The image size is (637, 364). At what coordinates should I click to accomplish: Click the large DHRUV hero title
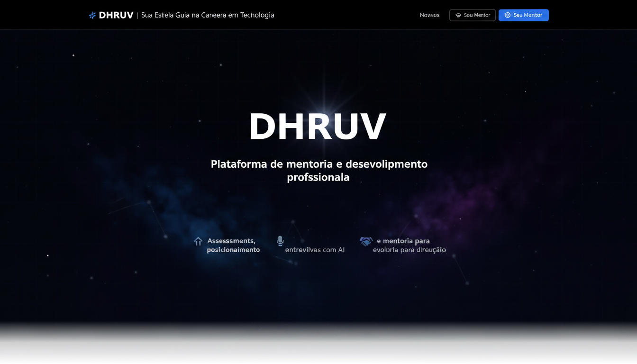318,127
